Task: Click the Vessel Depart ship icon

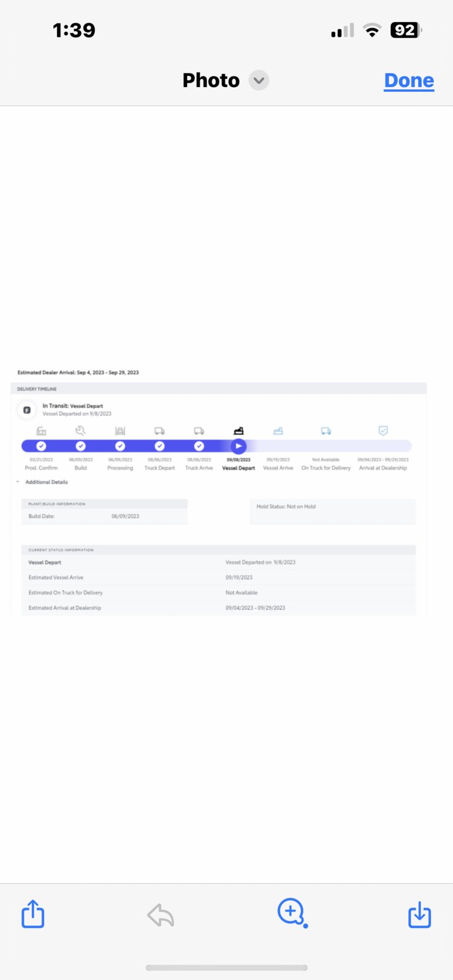Action: 238,431
